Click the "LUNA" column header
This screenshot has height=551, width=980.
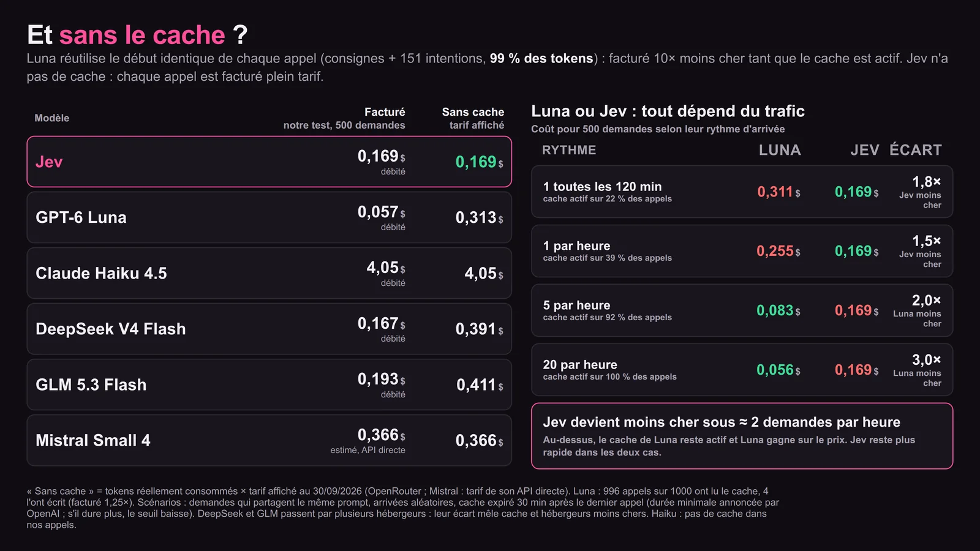[x=780, y=150]
